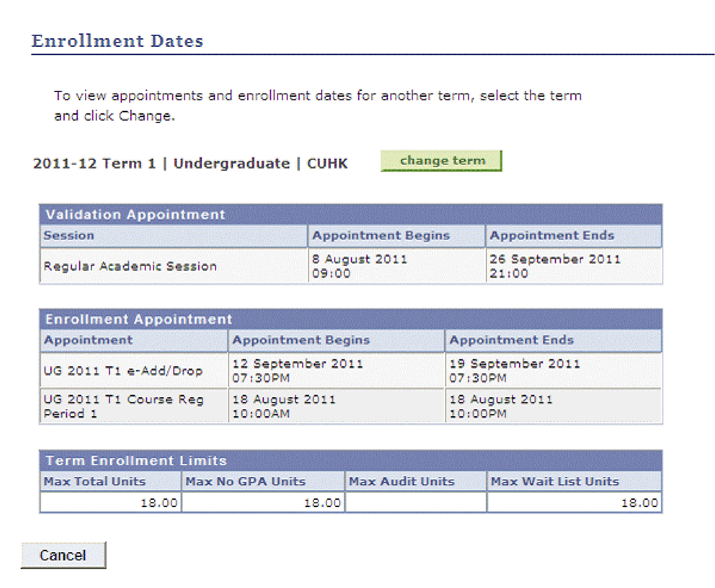The width and height of the screenshot is (715, 588).
Task: Click Appointment Ends header in Validation table
Action: click(x=552, y=236)
